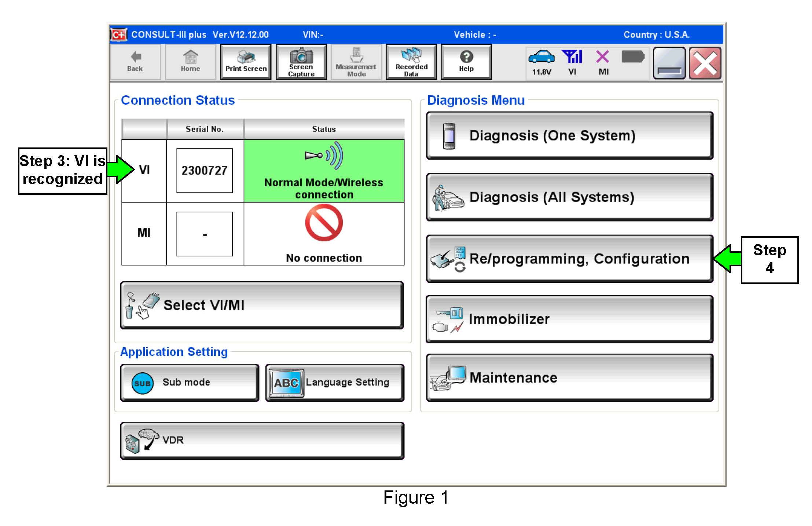This screenshot has height=526, width=812.
Task: Close the CONSULT-III plus application
Action: (x=705, y=63)
